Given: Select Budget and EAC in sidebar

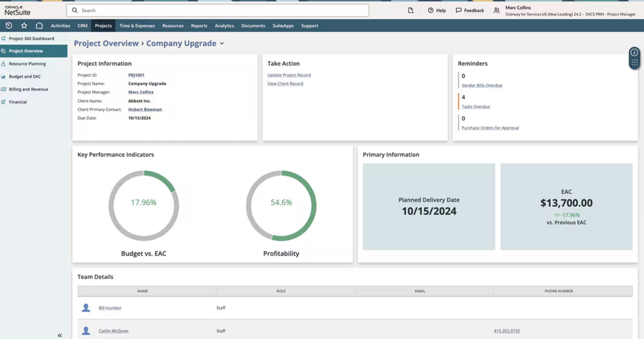Looking at the screenshot, I should pos(25,76).
